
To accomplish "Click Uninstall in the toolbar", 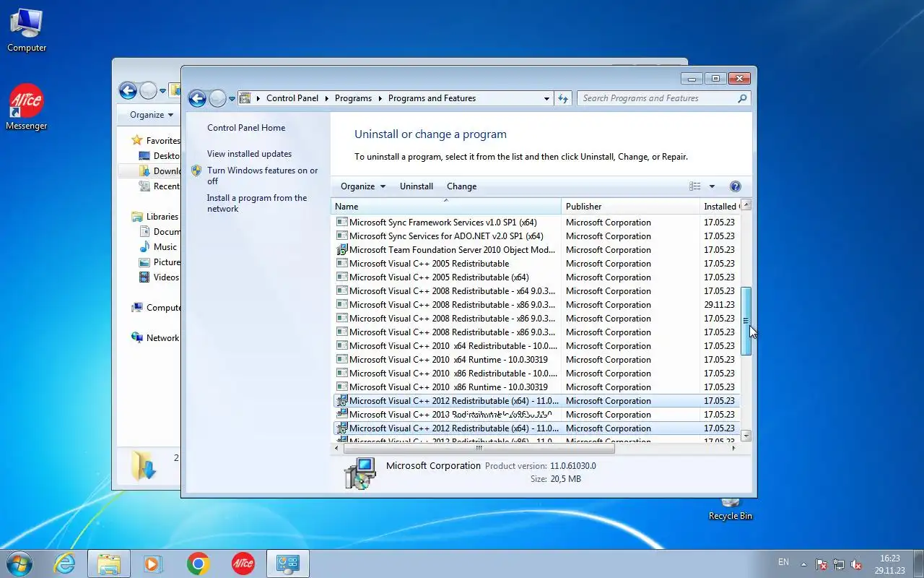I will (x=417, y=186).
